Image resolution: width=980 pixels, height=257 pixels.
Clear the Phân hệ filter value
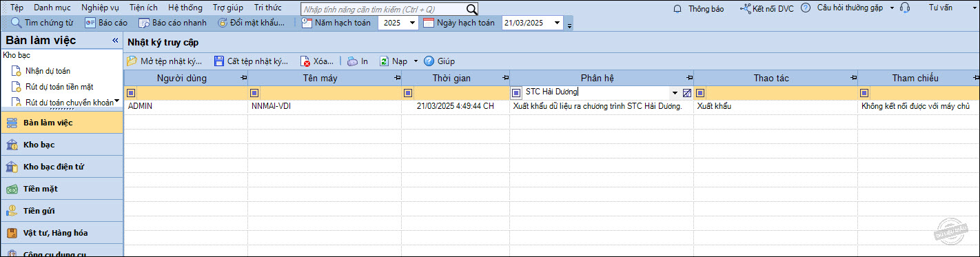686,93
